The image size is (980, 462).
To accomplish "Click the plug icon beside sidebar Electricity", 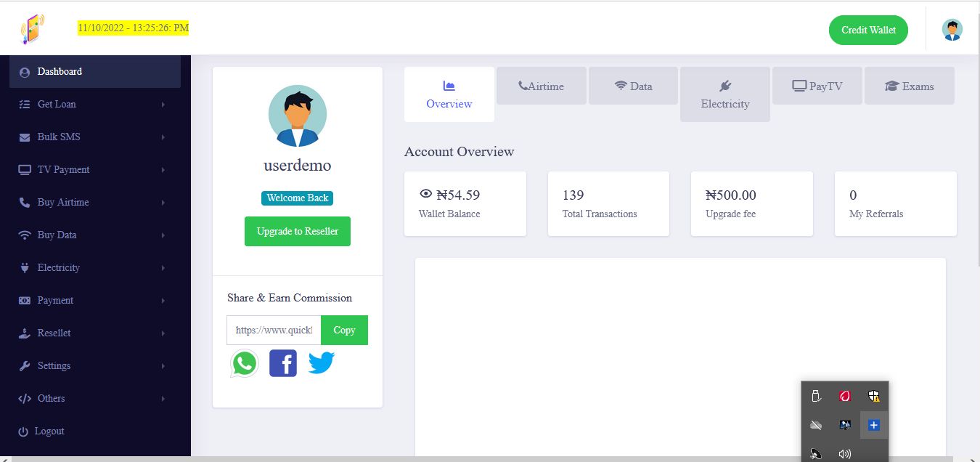I will (x=24, y=267).
